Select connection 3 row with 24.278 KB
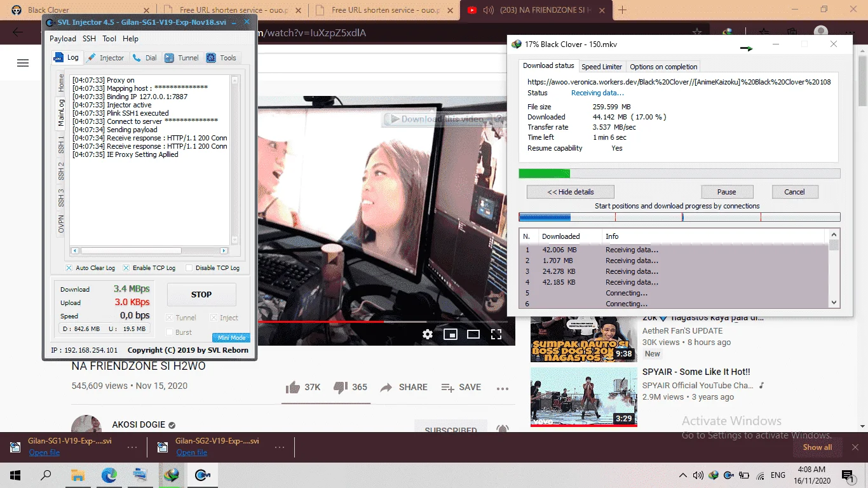 674,272
